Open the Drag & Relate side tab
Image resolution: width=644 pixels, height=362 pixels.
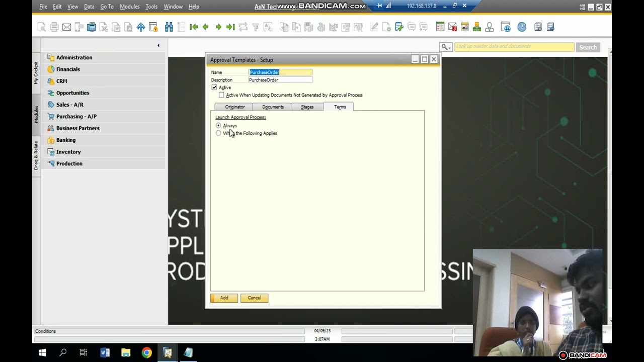[36, 155]
